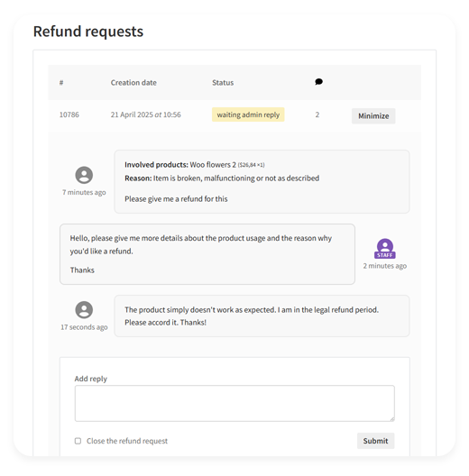Select request number 10786
This screenshot has width=469, height=476.
coord(69,114)
